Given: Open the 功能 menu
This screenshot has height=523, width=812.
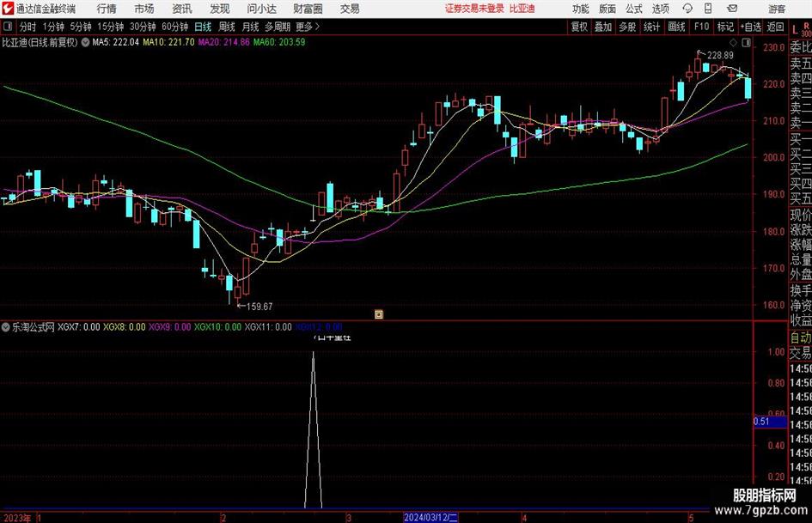Looking at the screenshot, I should point(581,9).
